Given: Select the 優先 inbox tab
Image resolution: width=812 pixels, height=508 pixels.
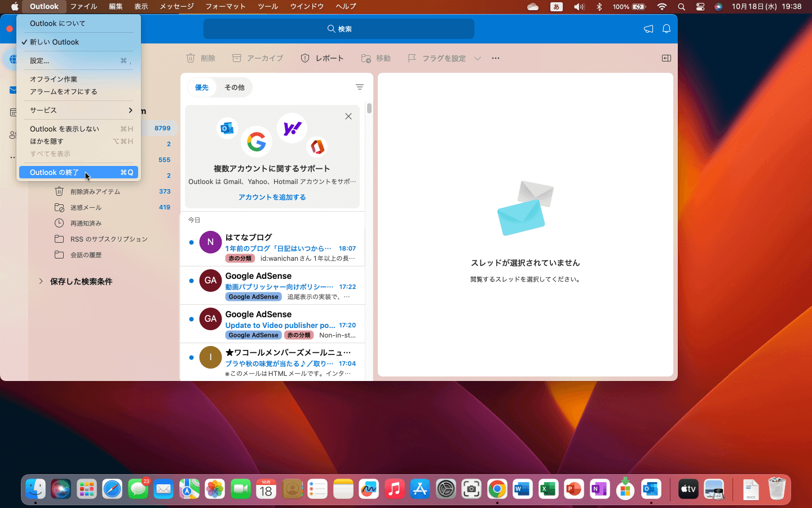Looking at the screenshot, I should point(202,87).
